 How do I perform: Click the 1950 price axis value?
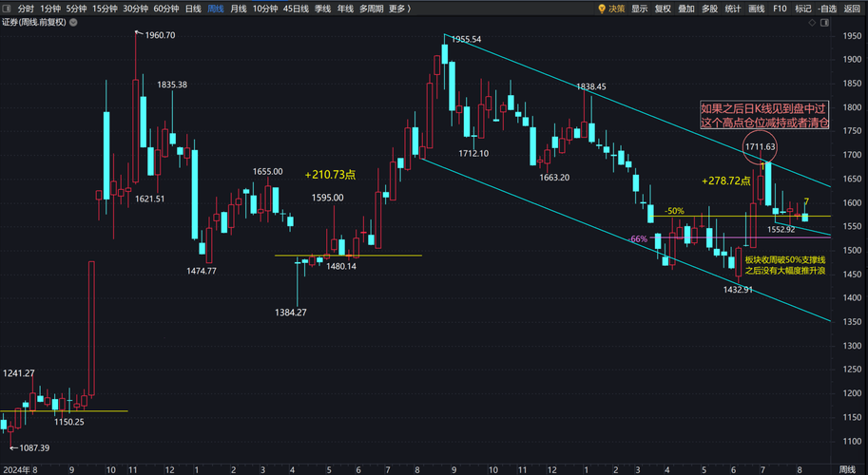[x=853, y=36]
